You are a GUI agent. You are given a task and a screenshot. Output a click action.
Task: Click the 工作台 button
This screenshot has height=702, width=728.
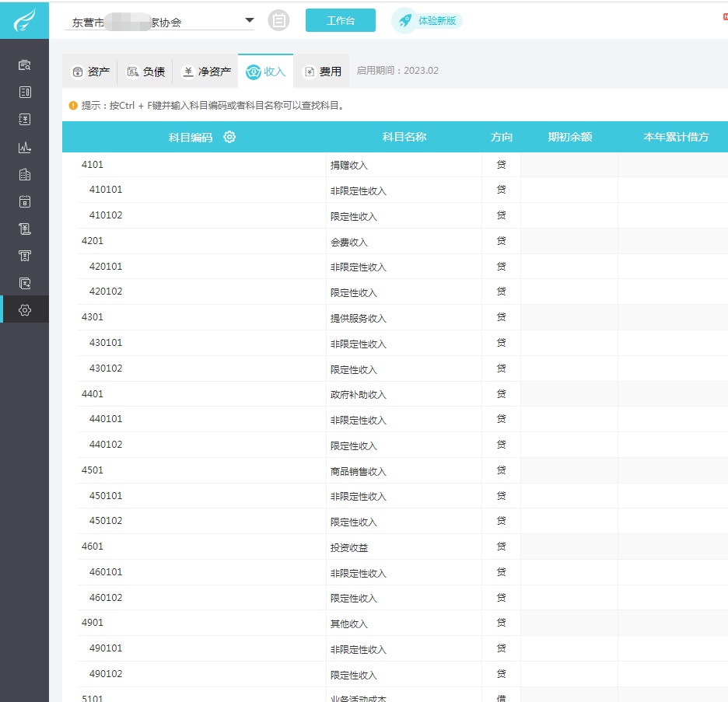[x=341, y=20]
